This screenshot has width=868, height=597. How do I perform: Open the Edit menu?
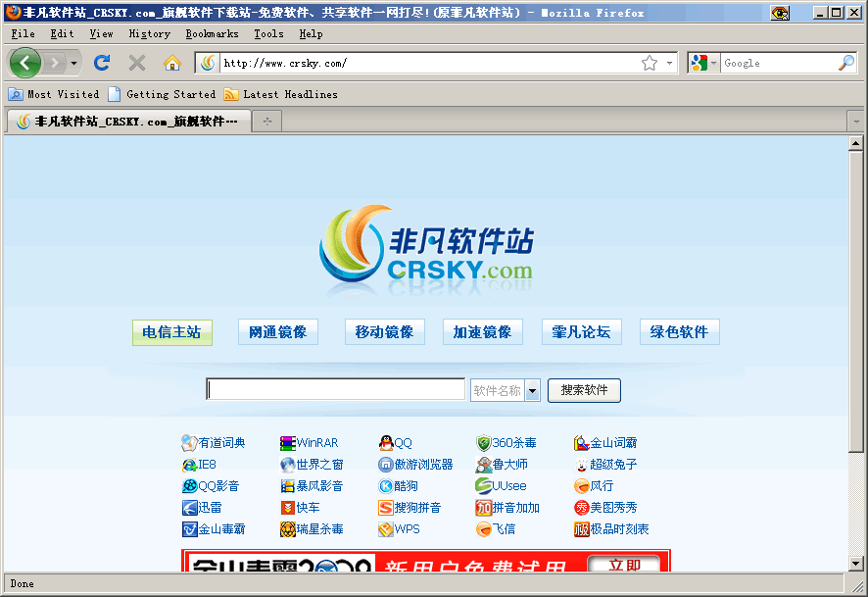(62, 33)
